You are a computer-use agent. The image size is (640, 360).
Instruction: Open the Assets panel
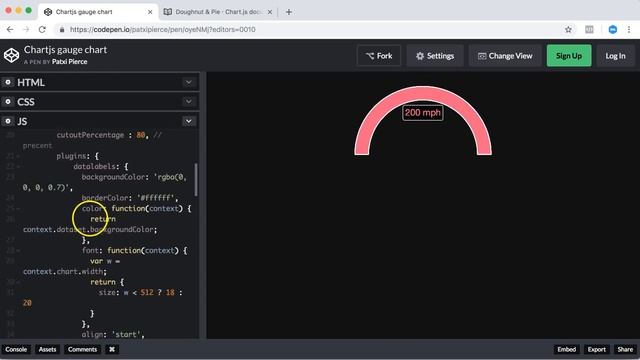[47, 349]
